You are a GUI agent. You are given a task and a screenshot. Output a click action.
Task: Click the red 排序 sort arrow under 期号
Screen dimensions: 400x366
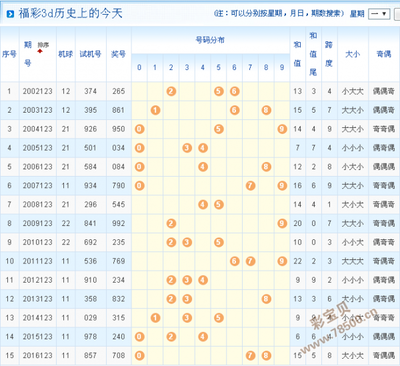[40, 51]
